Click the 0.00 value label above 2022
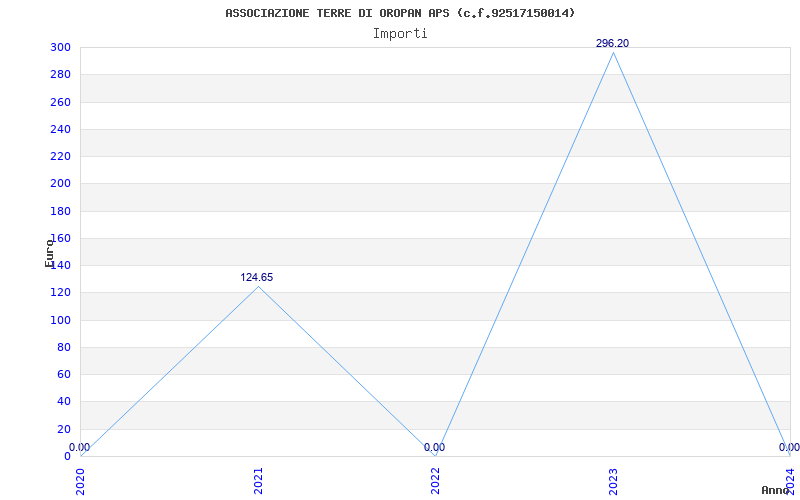The image size is (800, 500). pos(434,447)
